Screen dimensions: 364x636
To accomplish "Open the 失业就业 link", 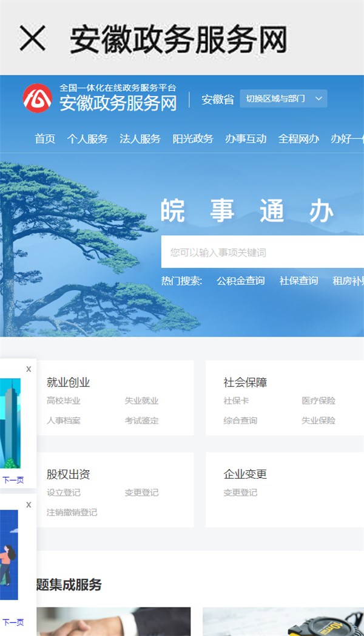I will coord(142,401).
